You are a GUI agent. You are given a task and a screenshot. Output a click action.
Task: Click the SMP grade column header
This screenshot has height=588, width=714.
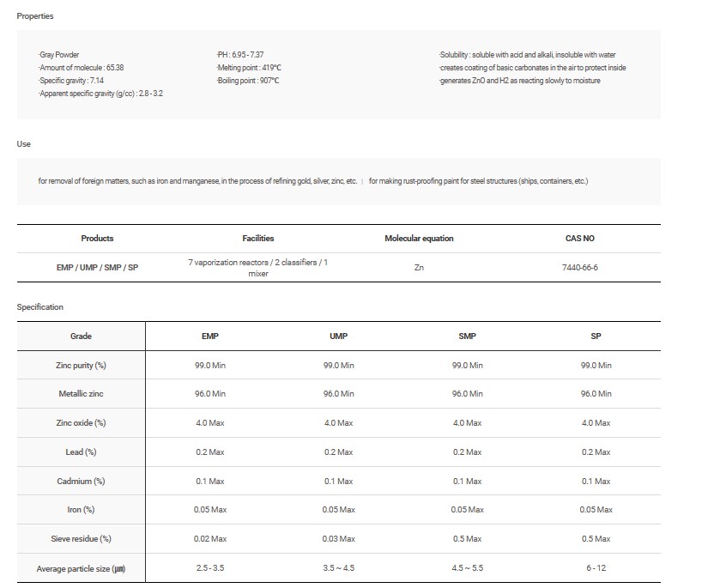tap(467, 336)
